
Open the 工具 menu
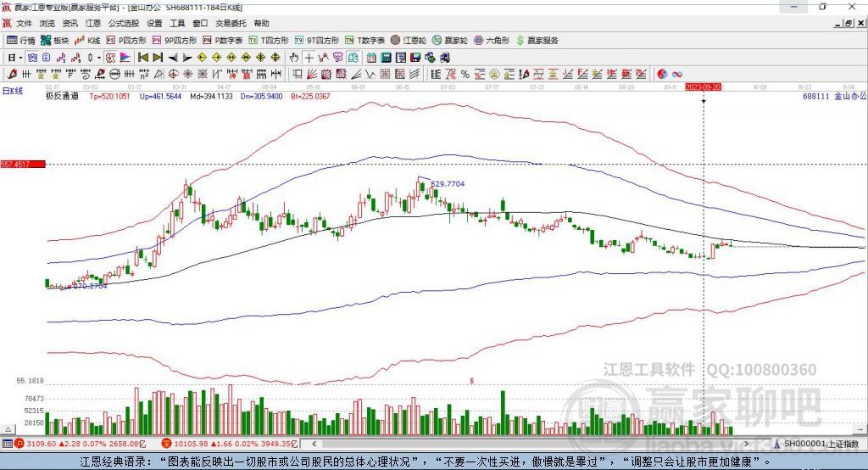[177, 23]
